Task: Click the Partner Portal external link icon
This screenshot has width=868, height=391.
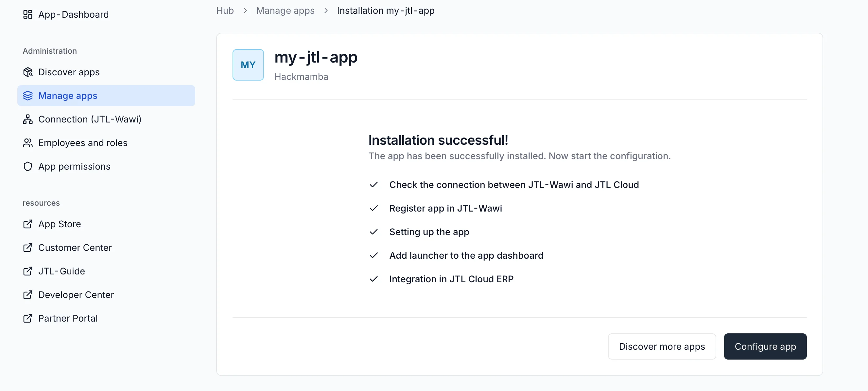Action: coord(27,319)
